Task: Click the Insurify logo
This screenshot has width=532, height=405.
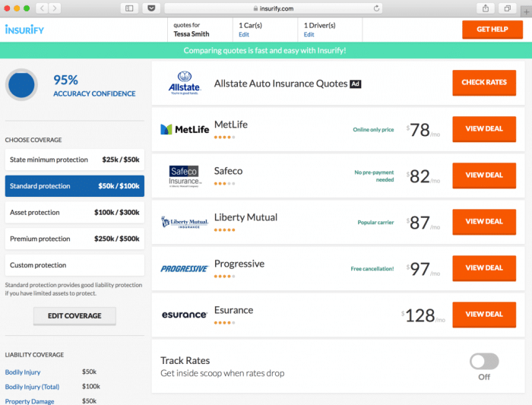Action: coord(24,30)
